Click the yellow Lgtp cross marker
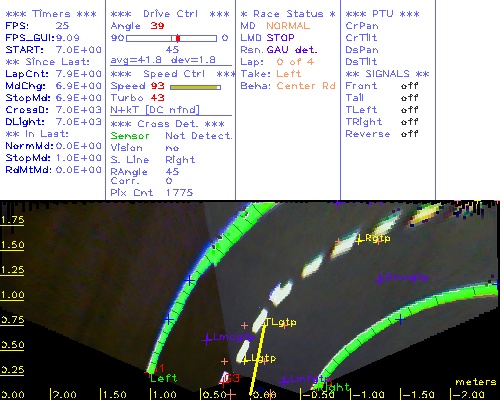This screenshot has width=500, height=400. click(245, 360)
